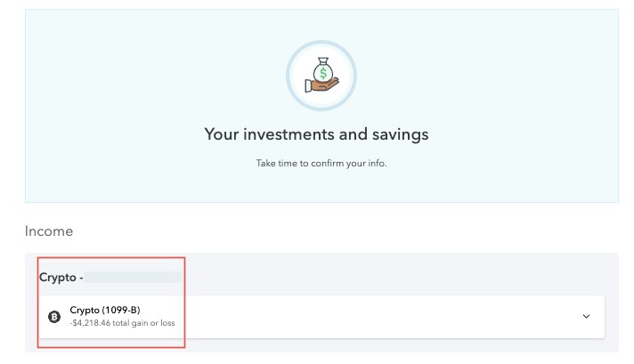Select the "Crypto (1099-B)" title text
Image resolution: width=634 pixels, height=364 pixels.
(x=105, y=310)
